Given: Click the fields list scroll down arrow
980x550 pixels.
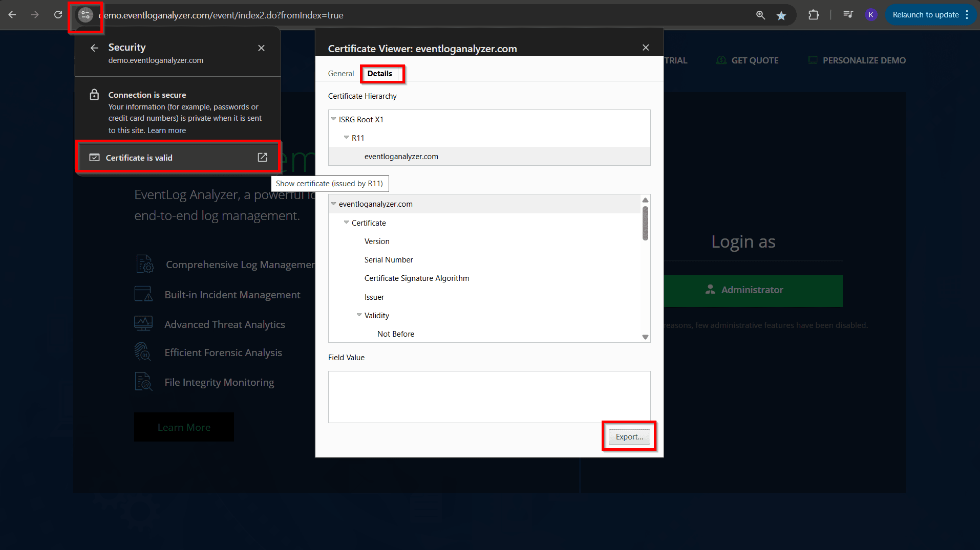Looking at the screenshot, I should (645, 337).
